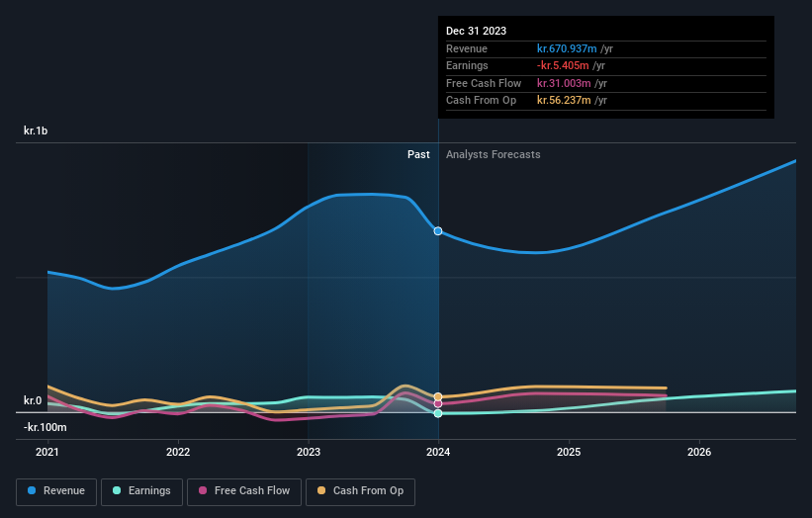Select the teal Earnings marker at 2024
Screen dimensions: 812x518
point(438,413)
